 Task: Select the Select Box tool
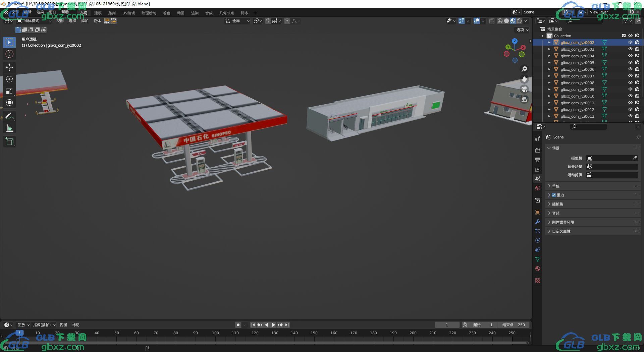tap(9, 42)
